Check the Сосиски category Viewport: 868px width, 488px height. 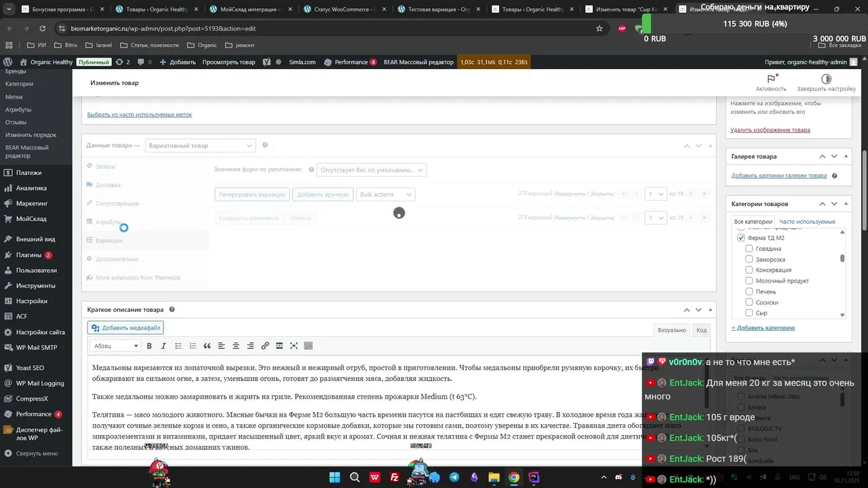pos(749,302)
